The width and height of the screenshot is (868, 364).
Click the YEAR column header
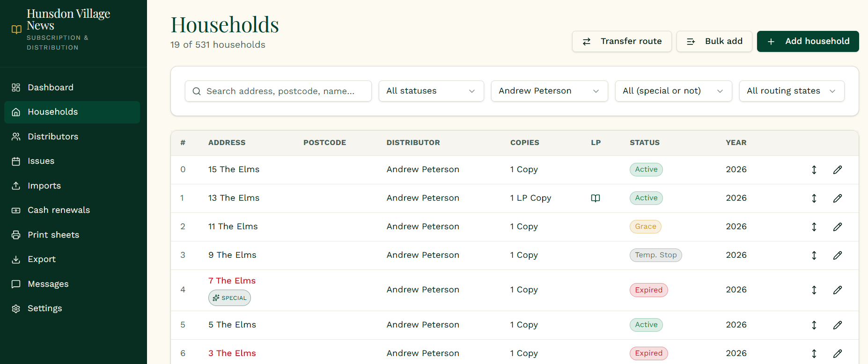[736, 143]
